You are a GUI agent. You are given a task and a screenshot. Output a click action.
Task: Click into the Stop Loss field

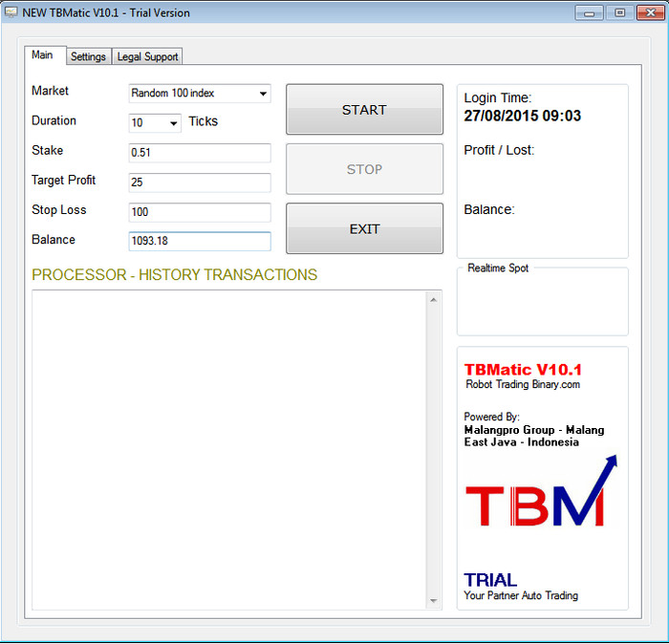pyautogui.click(x=200, y=212)
